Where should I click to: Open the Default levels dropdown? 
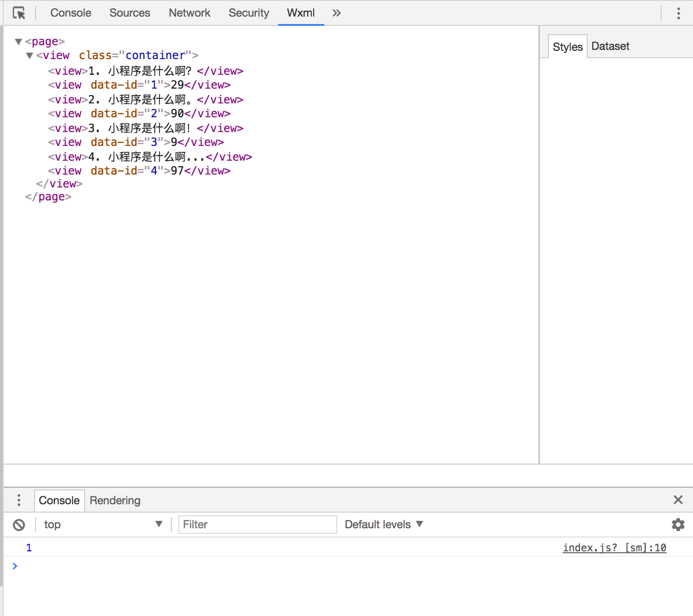[384, 525]
